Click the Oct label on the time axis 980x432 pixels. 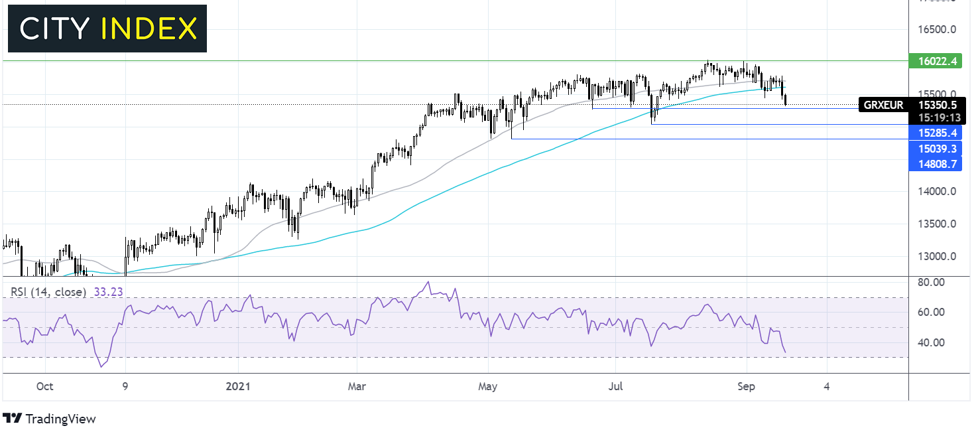click(x=44, y=386)
